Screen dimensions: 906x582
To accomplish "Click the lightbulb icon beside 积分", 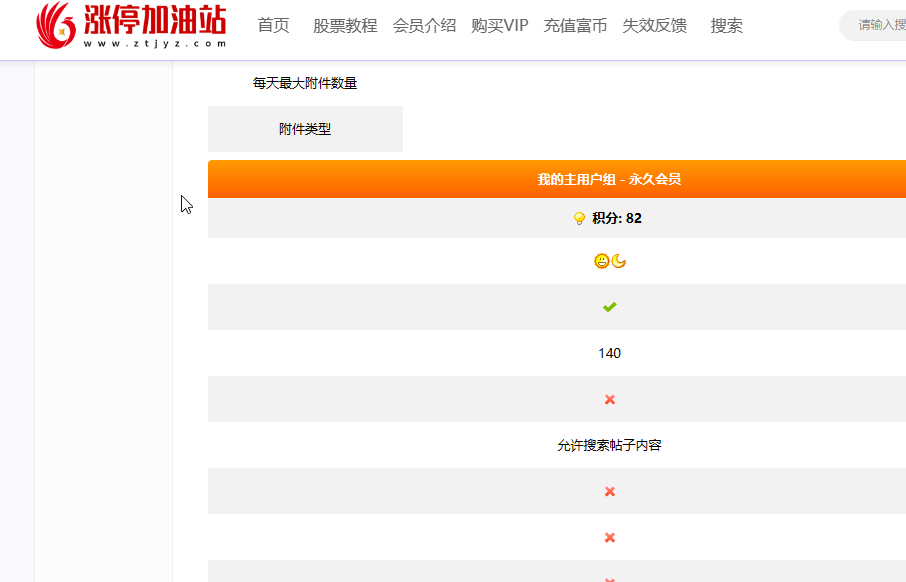I will tap(579, 218).
